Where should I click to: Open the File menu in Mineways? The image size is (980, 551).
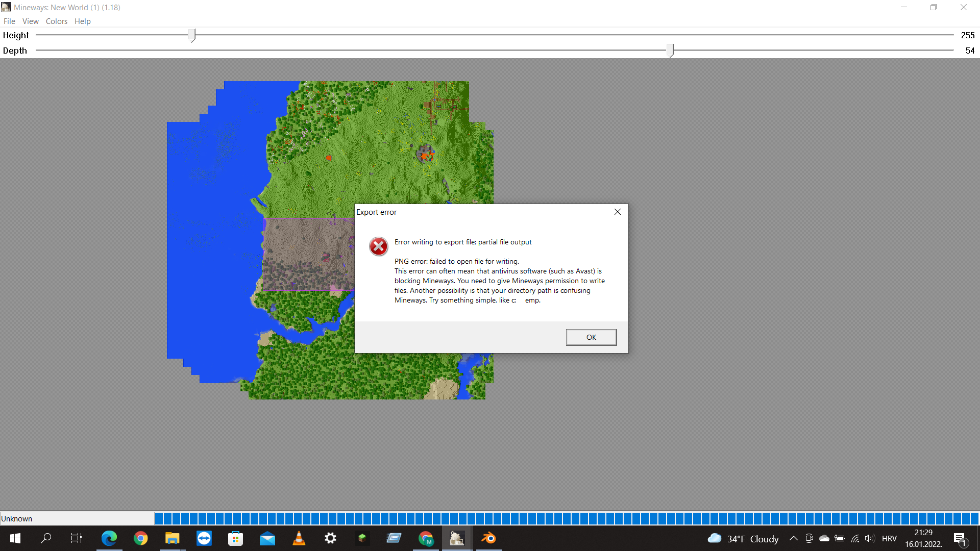pyautogui.click(x=9, y=21)
